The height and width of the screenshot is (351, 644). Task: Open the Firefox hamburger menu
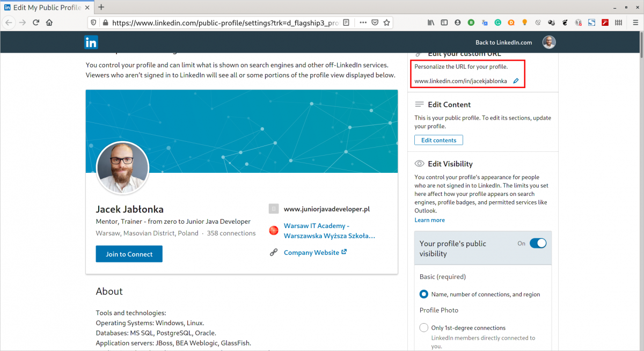point(635,23)
